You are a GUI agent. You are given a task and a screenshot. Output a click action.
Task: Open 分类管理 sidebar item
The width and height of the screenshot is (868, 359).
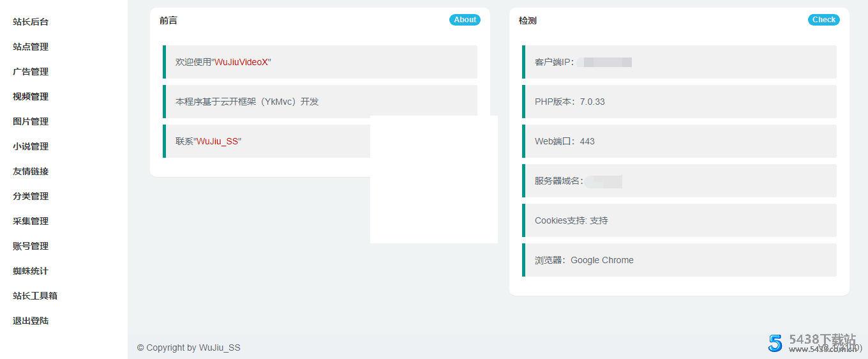[31, 196]
